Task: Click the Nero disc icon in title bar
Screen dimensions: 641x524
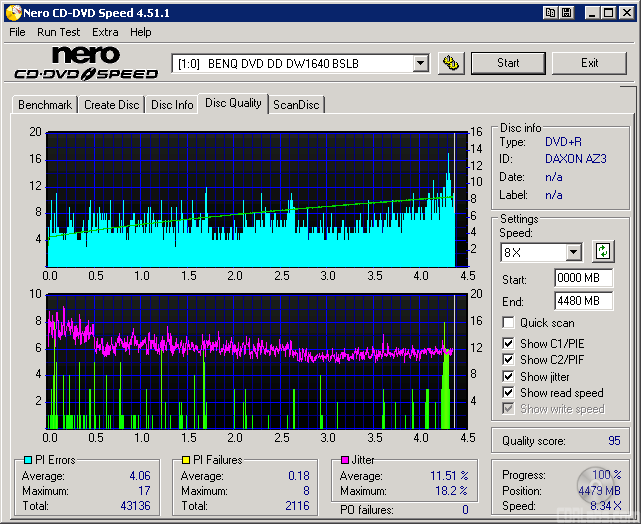Action: click(x=12, y=13)
